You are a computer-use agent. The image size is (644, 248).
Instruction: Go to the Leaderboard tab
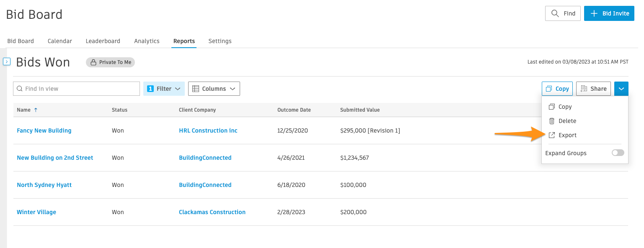[103, 41]
